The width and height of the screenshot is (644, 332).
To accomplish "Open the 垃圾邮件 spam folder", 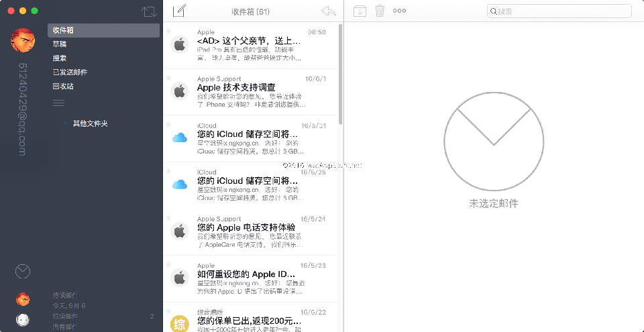I will tap(66, 316).
